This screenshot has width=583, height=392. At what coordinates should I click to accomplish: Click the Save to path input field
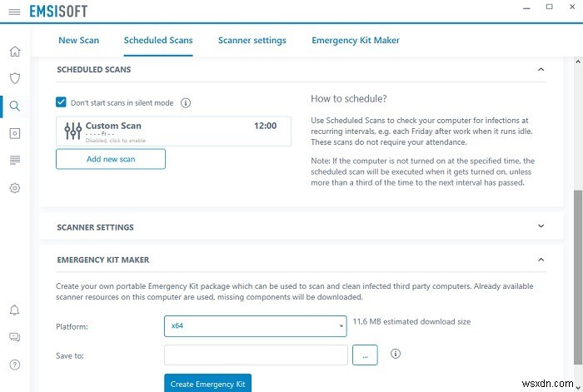coord(255,355)
